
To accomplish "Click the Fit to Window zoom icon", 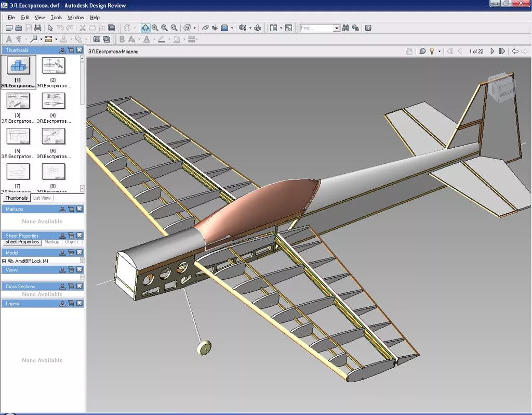I will click(x=174, y=28).
